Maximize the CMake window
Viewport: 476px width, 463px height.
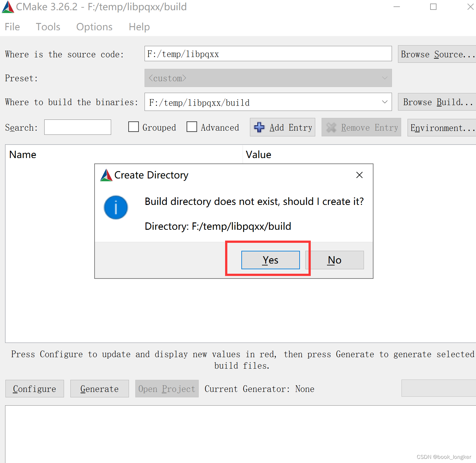[433, 7]
